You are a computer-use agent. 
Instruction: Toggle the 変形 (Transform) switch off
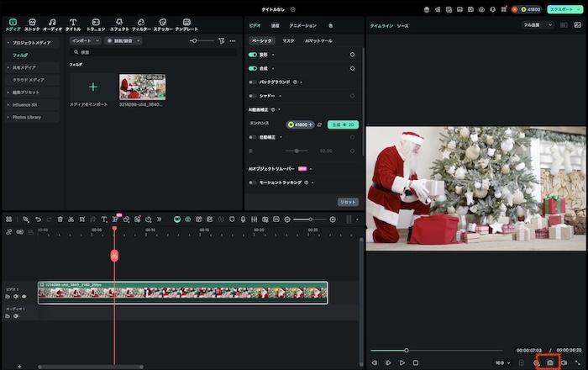(x=253, y=55)
